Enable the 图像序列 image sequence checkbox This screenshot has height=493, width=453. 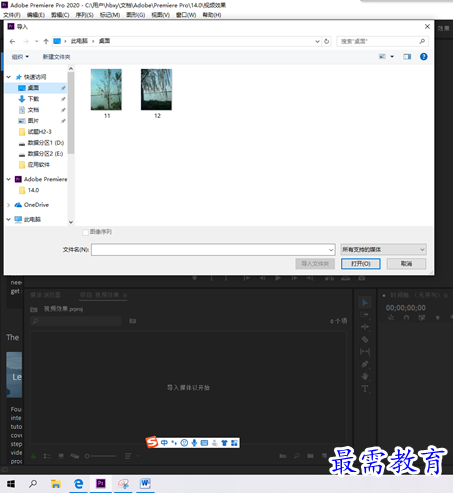(x=85, y=232)
